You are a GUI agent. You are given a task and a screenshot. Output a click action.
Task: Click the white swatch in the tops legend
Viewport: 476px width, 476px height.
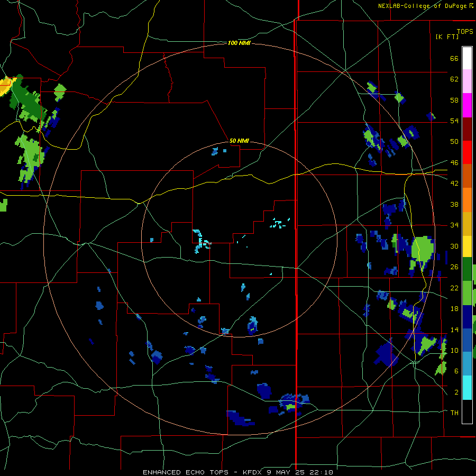(x=467, y=58)
